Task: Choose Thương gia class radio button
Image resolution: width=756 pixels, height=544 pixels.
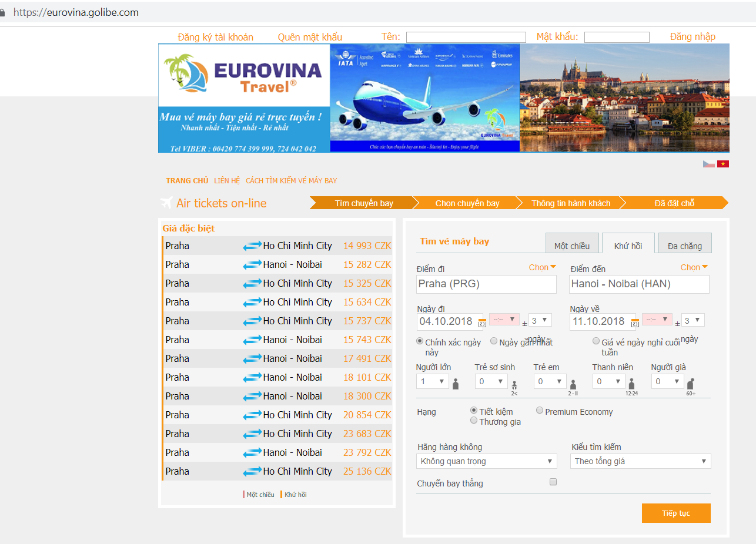Action: pyautogui.click(x=474, y=420)
